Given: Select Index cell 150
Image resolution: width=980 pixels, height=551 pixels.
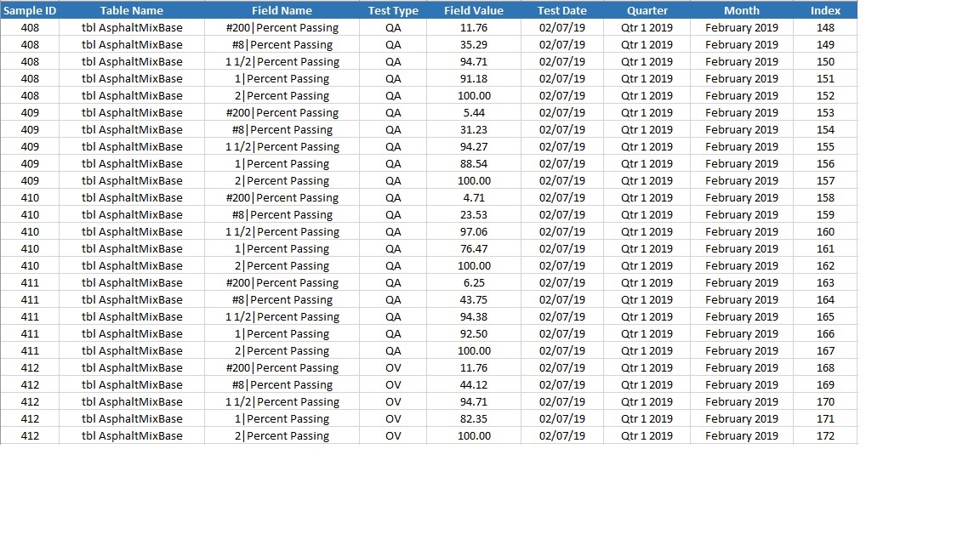Looking at the screenshot, I should pyautogui.click(x=826, y=62).
